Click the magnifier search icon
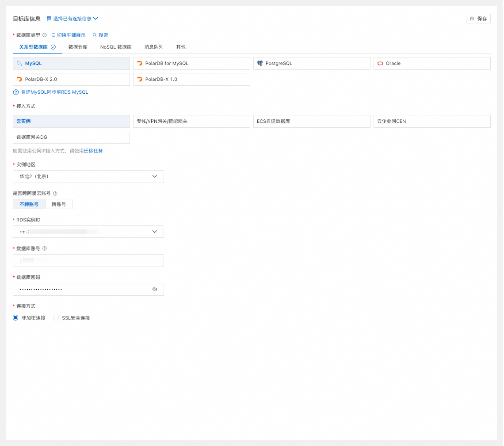 click(95, 35)
